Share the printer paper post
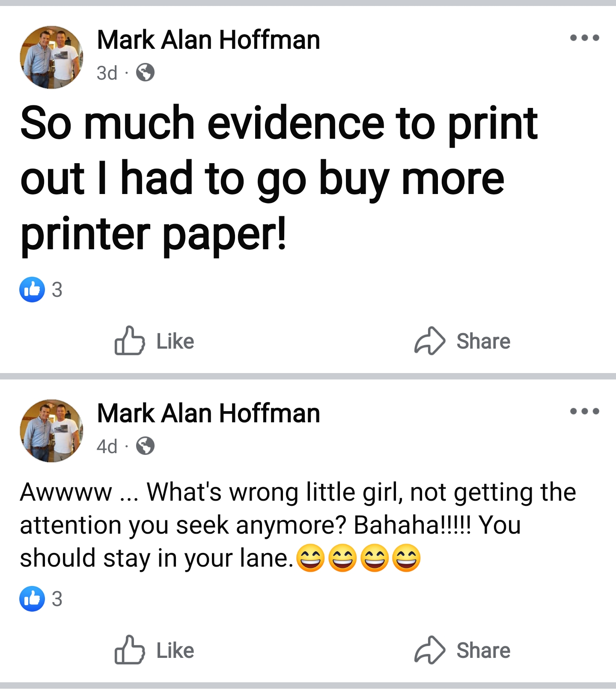Screen dimensions: 616x690 (x=462, y=341)
